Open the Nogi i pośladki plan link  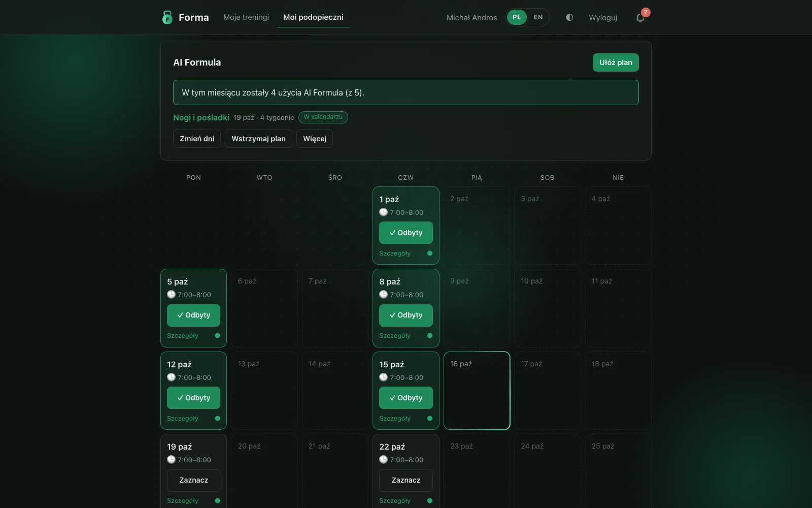[x=201, y=117]
